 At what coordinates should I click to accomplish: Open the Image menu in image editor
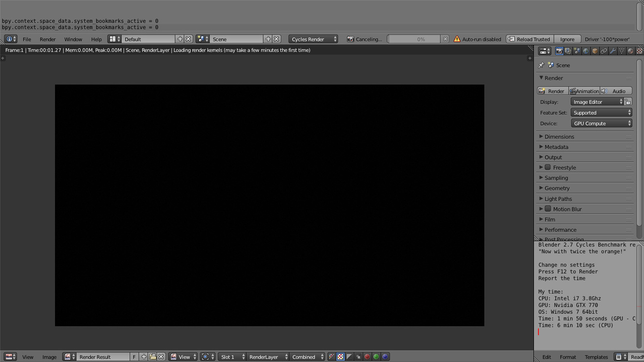pos(49,357)
